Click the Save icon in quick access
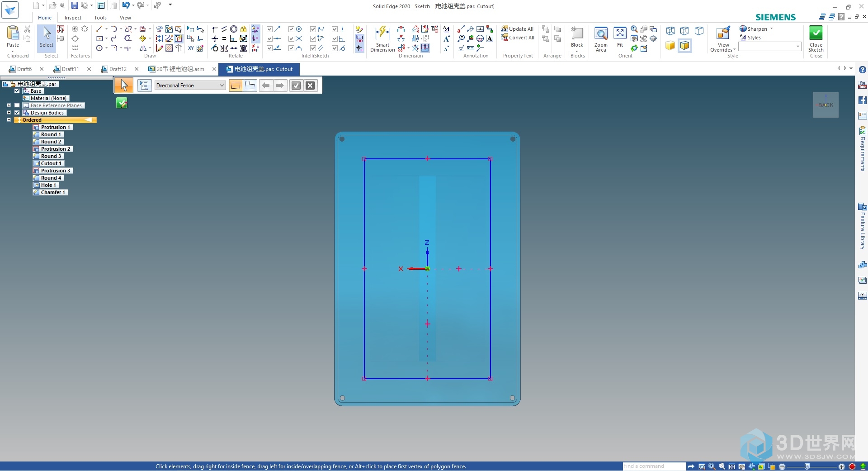 pyautogui.click(x=75, y=5)
